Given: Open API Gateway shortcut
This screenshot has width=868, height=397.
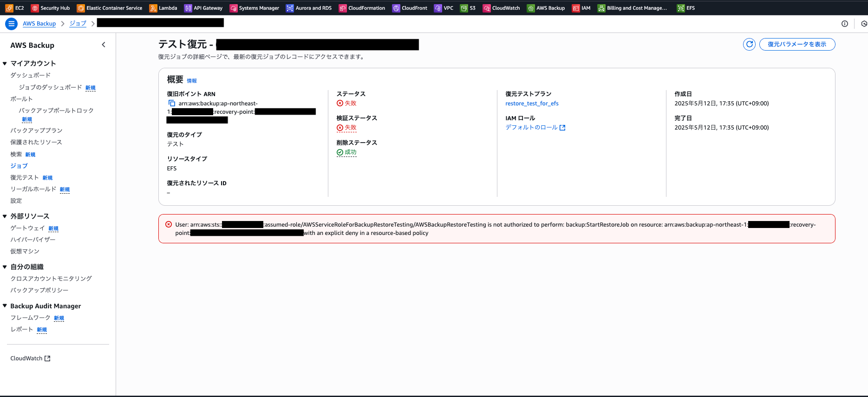Looking at the screenshot, I should click(x=203, y=8).
